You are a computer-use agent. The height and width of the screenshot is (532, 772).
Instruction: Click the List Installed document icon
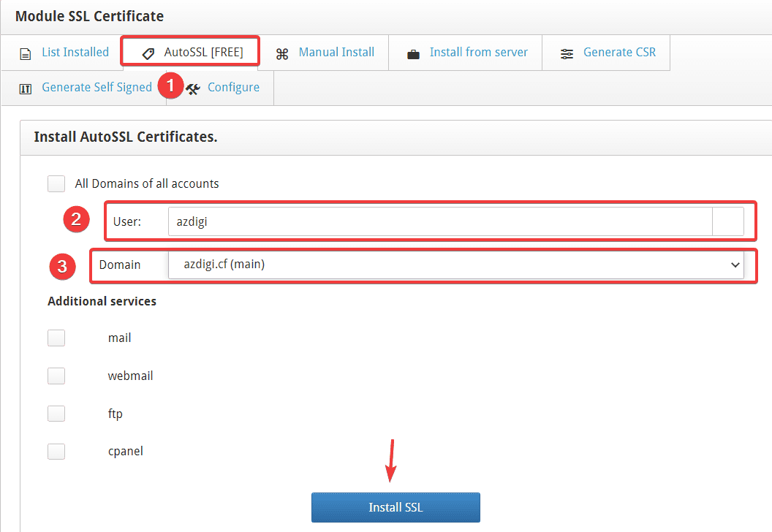[x=26, y=52]
